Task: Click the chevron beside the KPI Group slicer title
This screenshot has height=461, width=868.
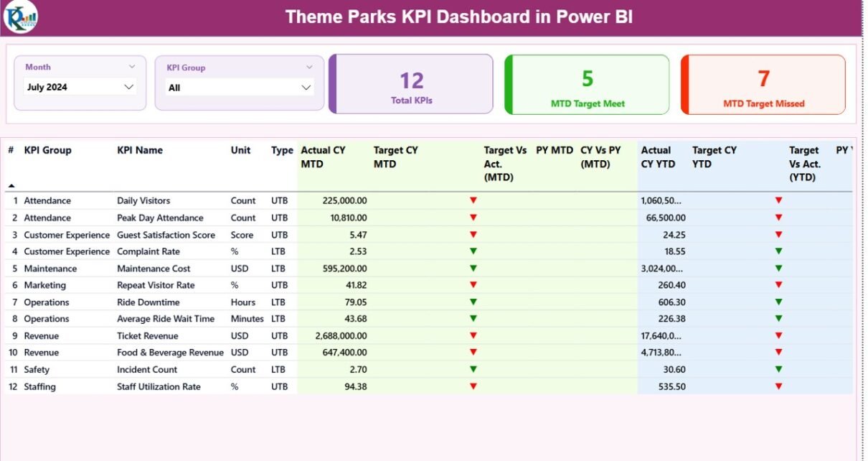Action: point(309,67)
